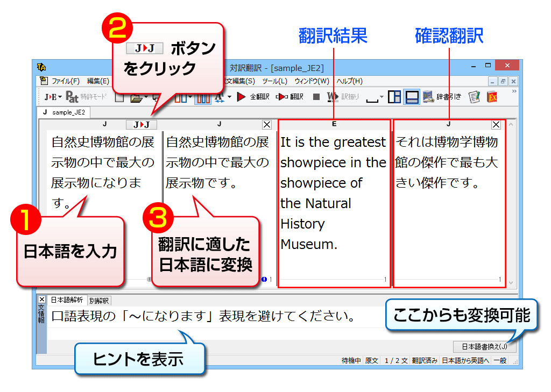Click the red Ex icon in toolbar
551x392 pixels.
[492, 97]
